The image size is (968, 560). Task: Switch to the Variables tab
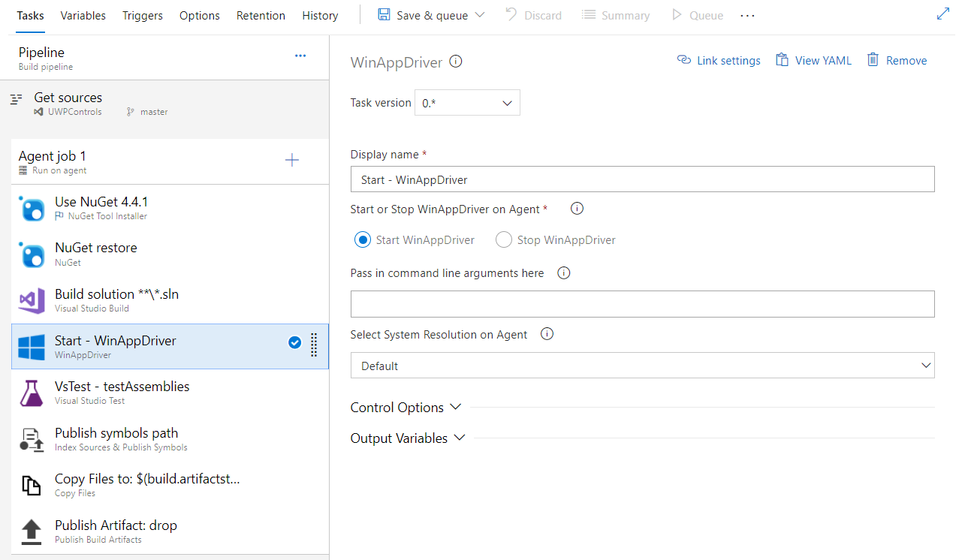(83, 15)
